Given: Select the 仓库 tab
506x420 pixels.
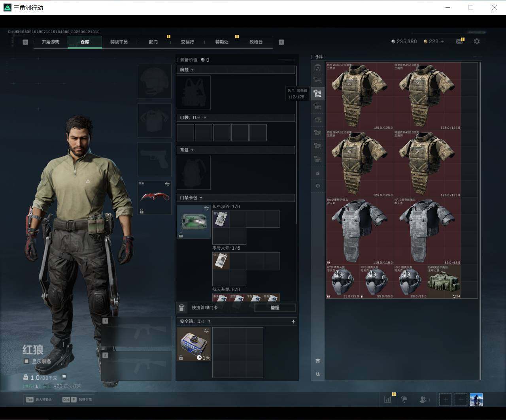Looking at the screenshot, I should [x=85, y=42].
